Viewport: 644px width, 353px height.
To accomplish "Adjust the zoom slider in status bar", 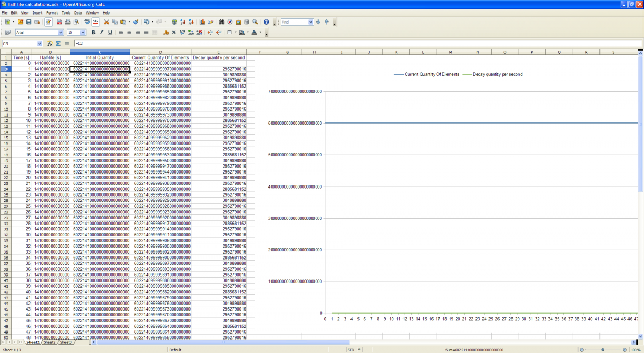I will click(603, 350).
